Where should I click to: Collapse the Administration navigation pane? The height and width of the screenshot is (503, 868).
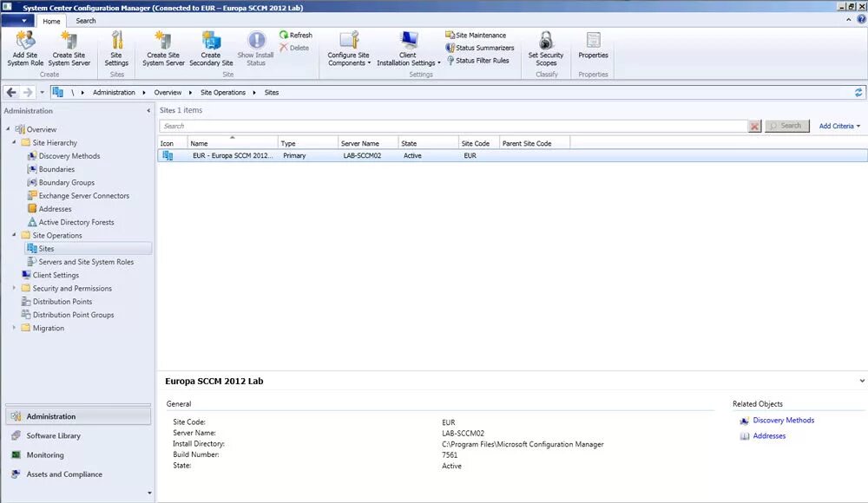pos(148,111)
